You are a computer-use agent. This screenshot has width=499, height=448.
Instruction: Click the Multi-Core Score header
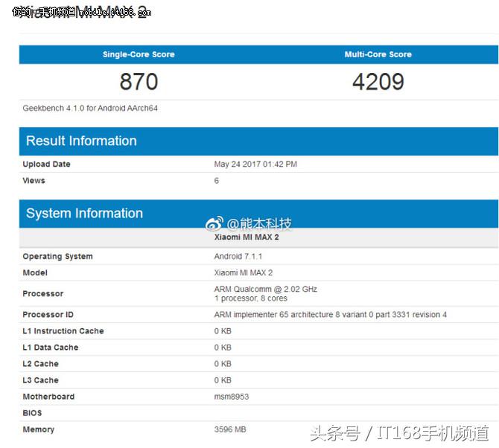click(378, 54)
